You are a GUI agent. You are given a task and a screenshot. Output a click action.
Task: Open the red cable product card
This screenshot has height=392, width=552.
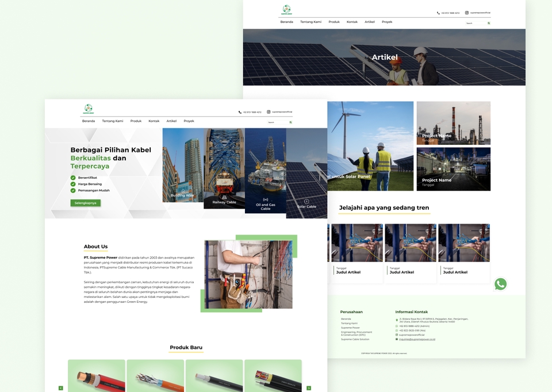[97, 376]
